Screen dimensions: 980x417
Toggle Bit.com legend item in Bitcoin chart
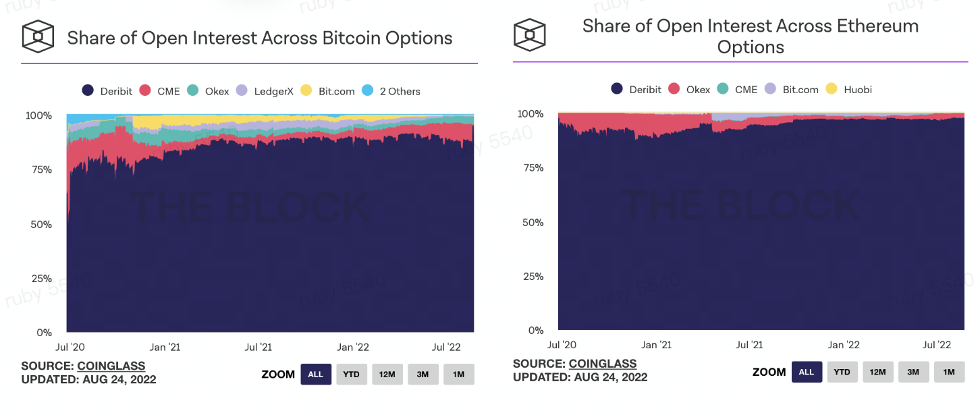pyautogui.click(x=327, y=91)
